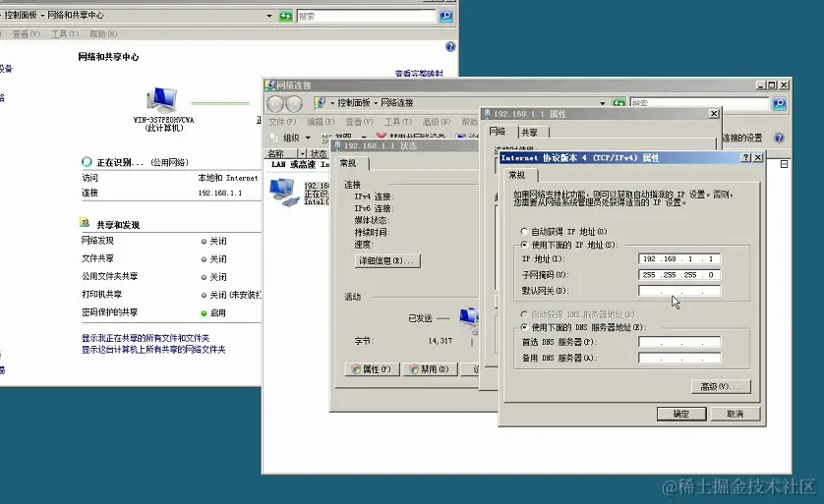Screen dimensions: 824x504
Task: Open 显示这台计算机上所有共享的网络文件夹 link
Action: tap(153, 350)
